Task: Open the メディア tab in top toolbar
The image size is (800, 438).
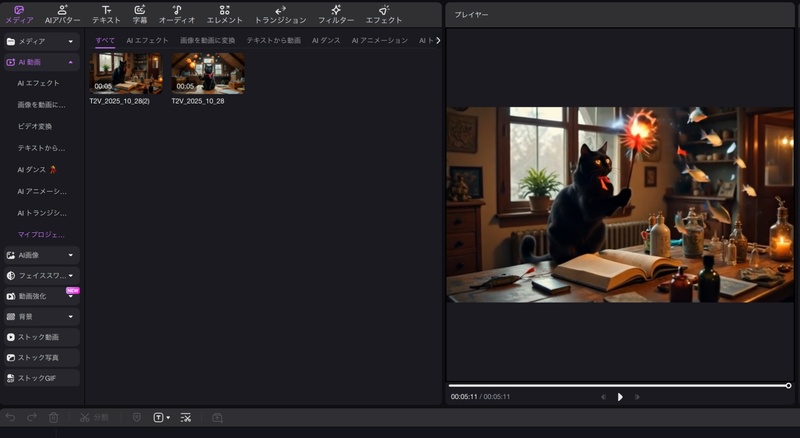Action: (x=19, y=14)
